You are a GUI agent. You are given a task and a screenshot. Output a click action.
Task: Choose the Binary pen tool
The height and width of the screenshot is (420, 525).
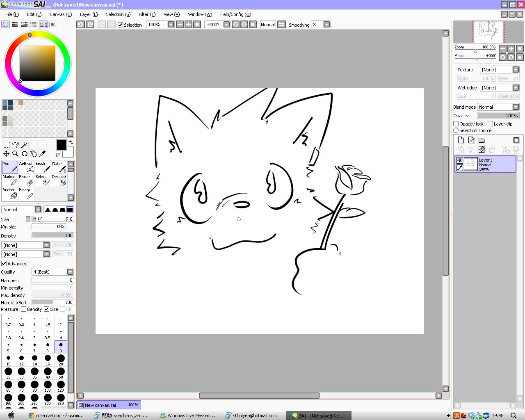pyautogui.click(x=26, y=193)
